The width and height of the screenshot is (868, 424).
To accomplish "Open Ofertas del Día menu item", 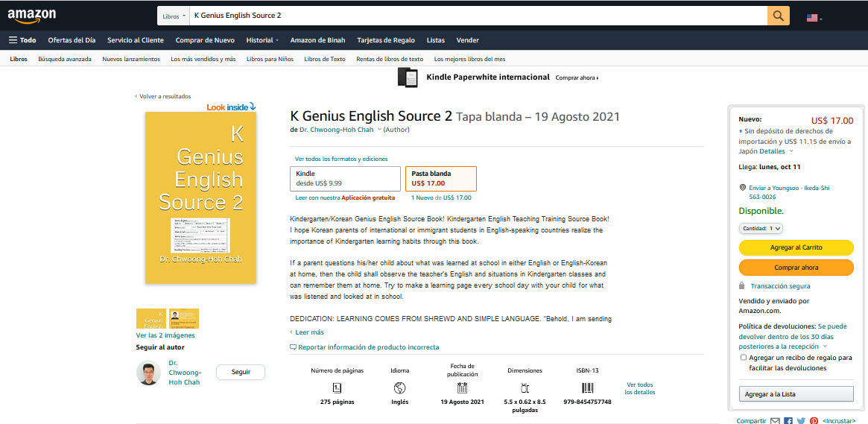I will click(x=72, y=39).
